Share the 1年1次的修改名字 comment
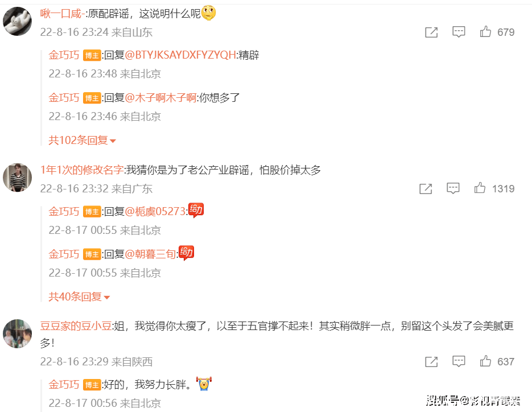The image size is (532, 412). click(426, 188)
